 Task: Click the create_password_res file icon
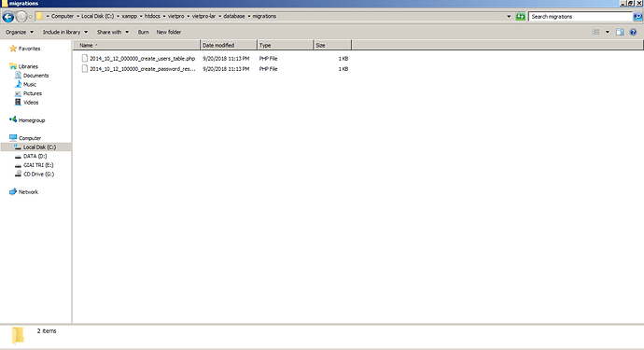point(85,69)
